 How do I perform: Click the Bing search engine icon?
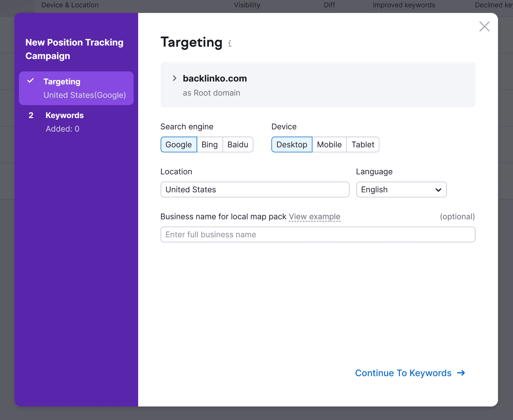click(x=210, y=145)
